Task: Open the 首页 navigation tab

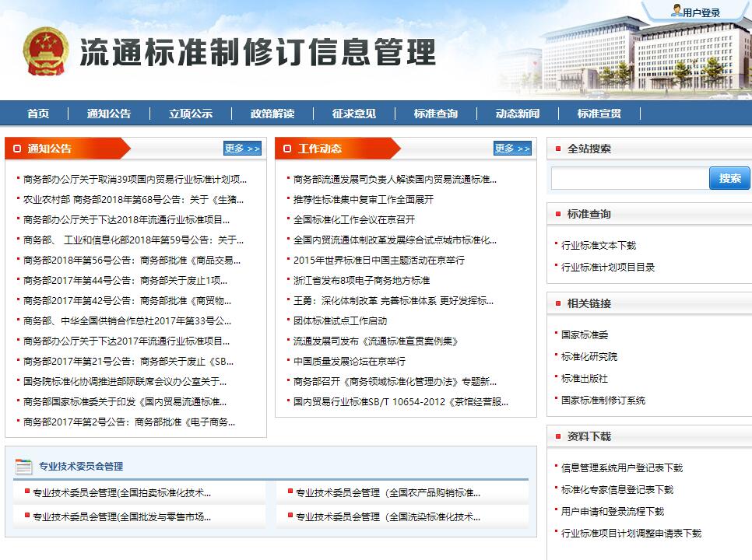Action: tap(38, 114)
